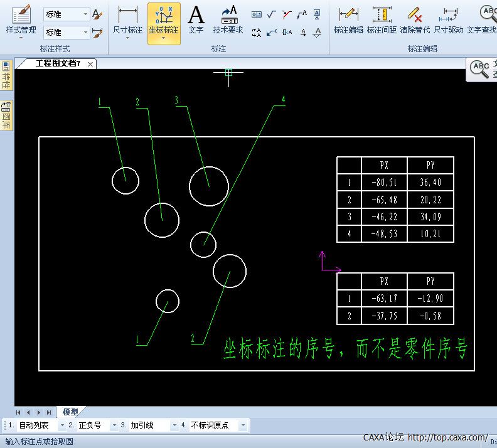This screenshot has width=497, height=448.
Task: Open the 图库 library side panel tab
Action: (6, 115)
